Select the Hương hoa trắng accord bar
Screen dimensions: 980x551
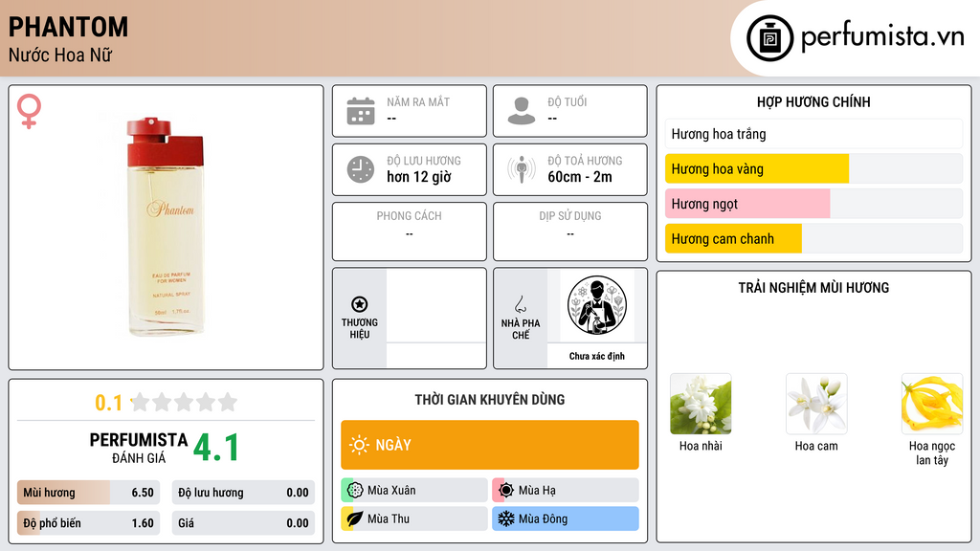813,134
